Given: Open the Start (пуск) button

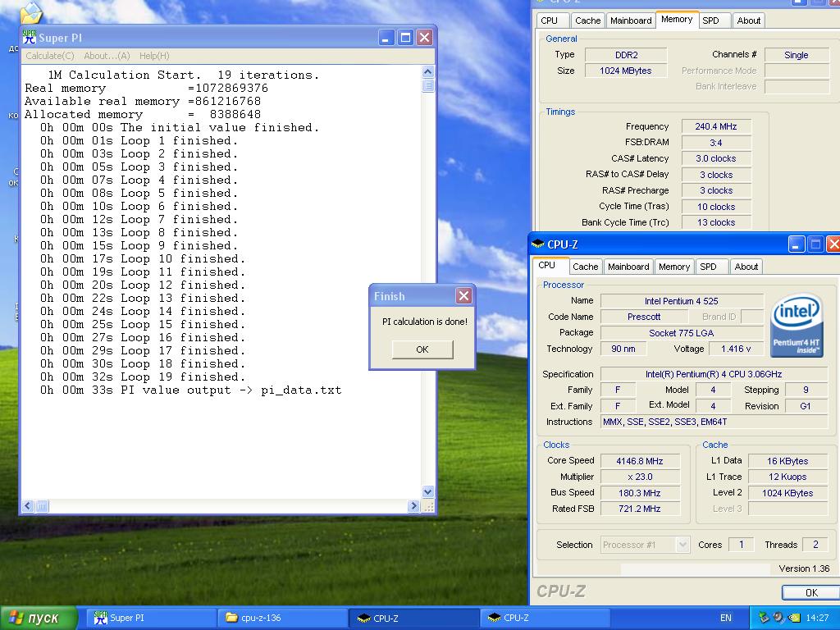Looking at the screenshot, I should [39, 619].
